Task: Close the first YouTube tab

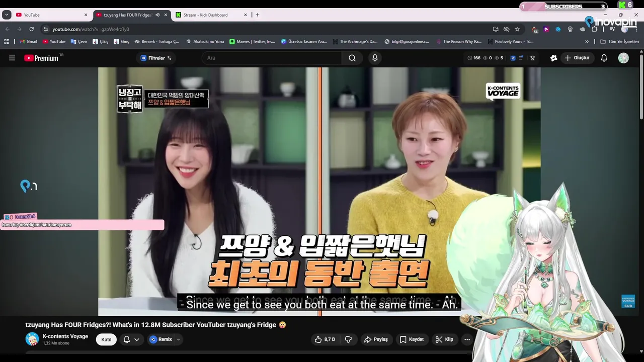Action: pyautogui.click(x=86, y=15)
